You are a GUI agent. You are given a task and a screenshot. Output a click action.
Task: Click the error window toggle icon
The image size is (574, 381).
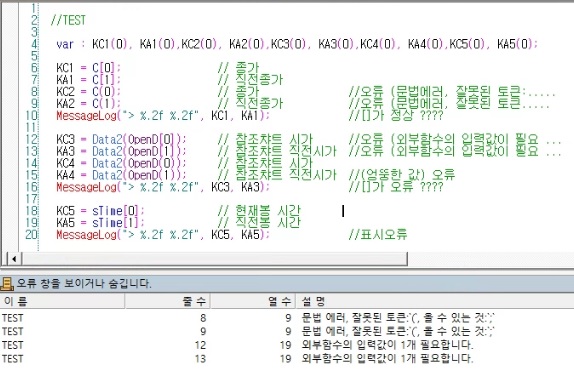tap(7, 284)
